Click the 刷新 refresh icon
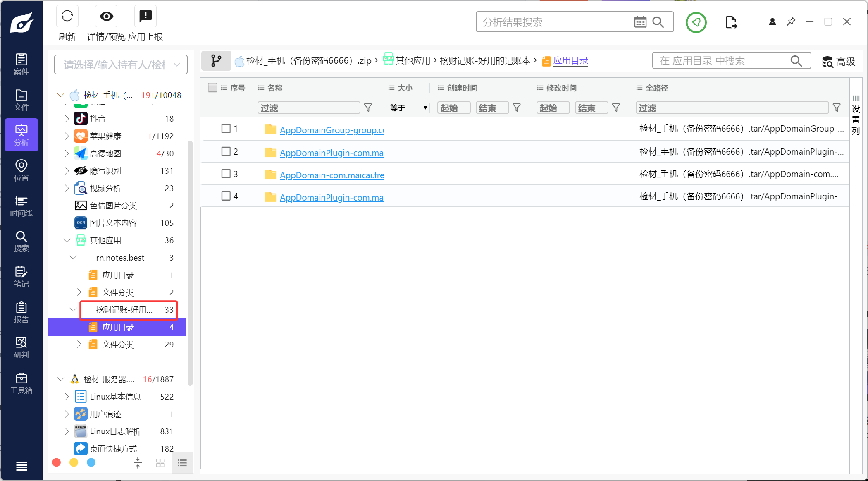Viewport: 868px width, 481px height. [67, 17]
